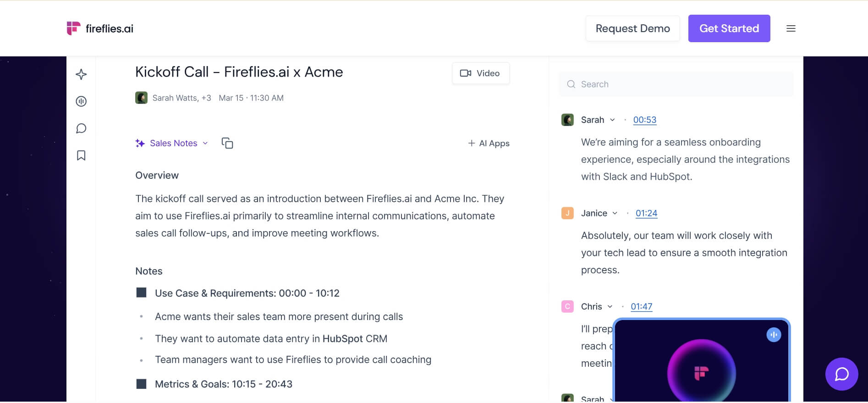868x403 pixels.
Task: Click Sarah's transcript about seamless onboarding
Action: coord(685,160)
